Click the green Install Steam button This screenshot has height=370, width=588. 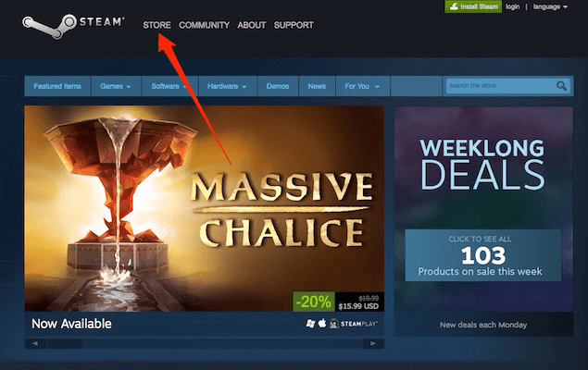coord(473,6)
